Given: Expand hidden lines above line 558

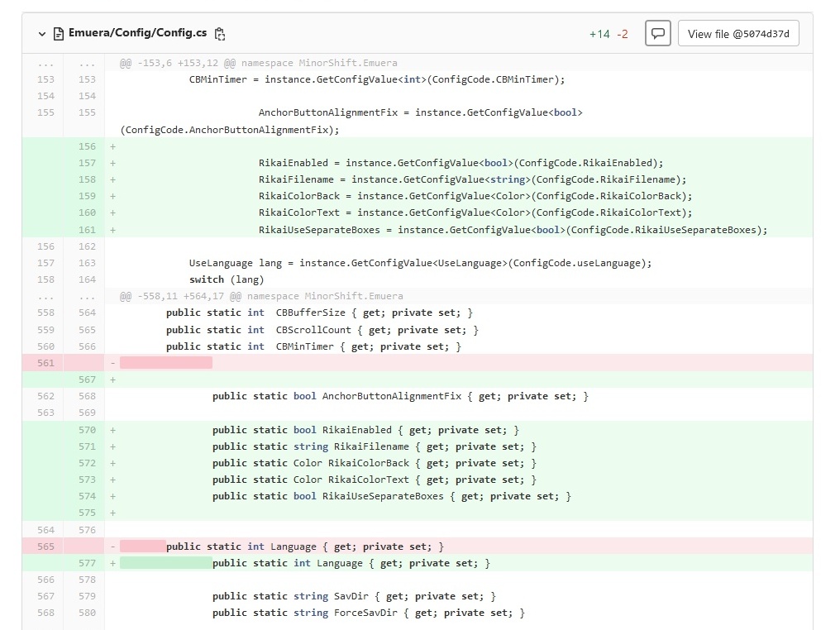Looking at the screenshot, I should click(45, 296).
